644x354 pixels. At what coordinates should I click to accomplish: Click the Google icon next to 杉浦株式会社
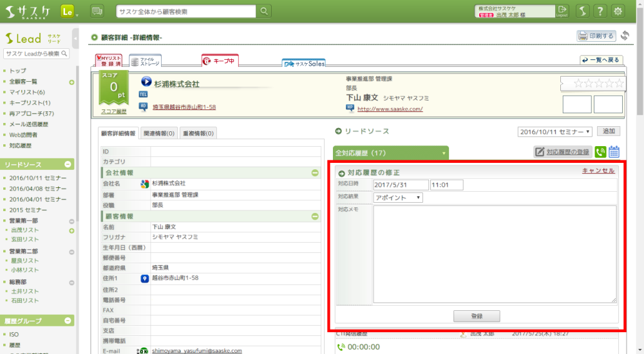(145, 183)
